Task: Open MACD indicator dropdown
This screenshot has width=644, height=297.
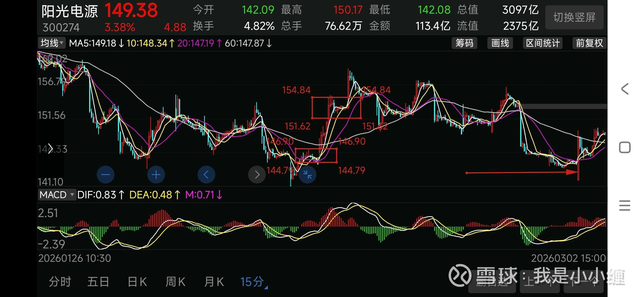Action: 57,195
